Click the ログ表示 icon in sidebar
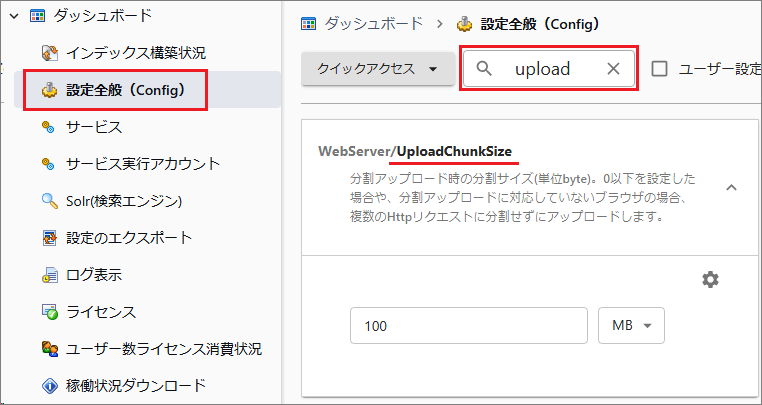The width and height of the screenshot is (762, 405). click(x=48, y=275)
